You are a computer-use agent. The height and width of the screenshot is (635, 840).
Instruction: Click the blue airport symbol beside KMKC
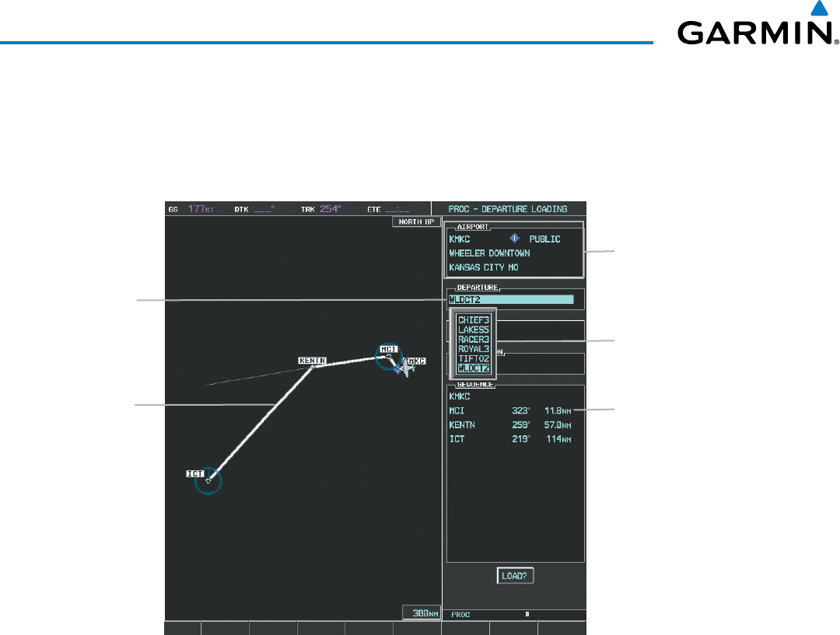click(514, 239)
